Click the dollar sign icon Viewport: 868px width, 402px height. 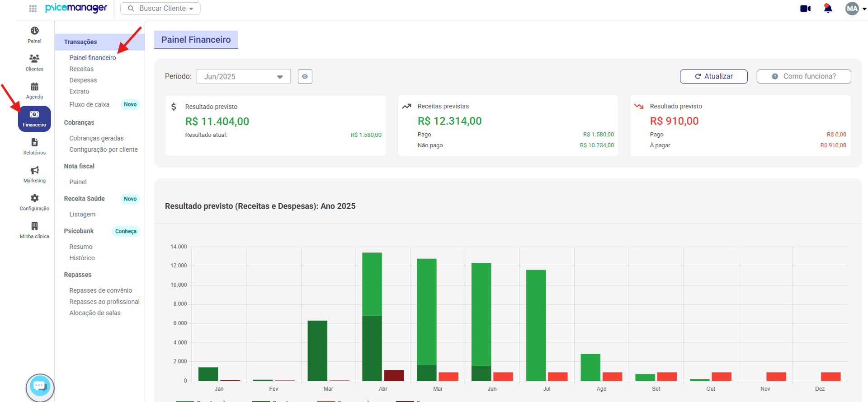click(174, 107)
